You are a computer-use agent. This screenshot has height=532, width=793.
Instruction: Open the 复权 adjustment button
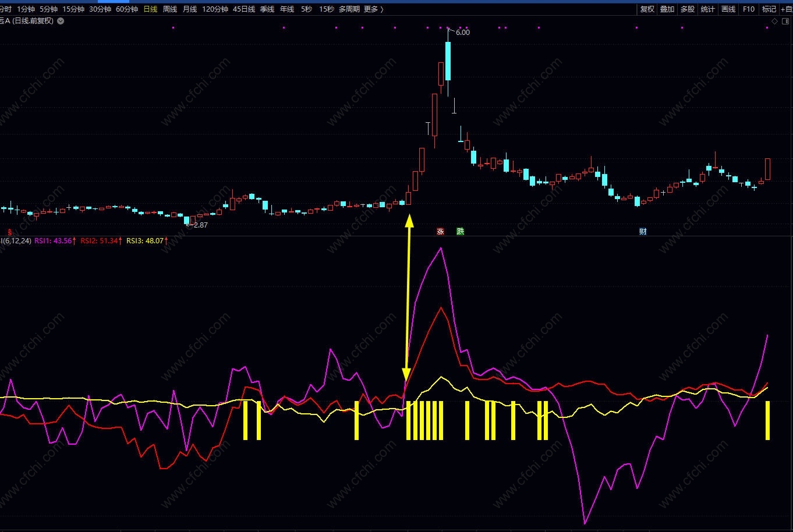click(x=647, y=9)
